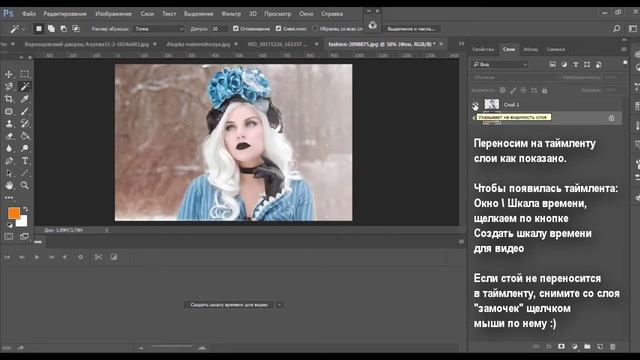Open the Изображение menu
640x360 pixels.
click(x=113, y=14)
